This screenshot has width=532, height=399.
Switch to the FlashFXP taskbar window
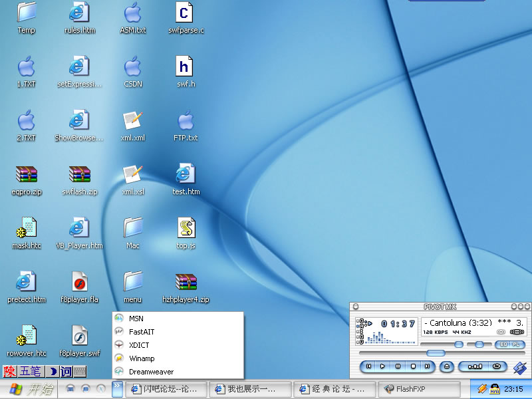419,389
